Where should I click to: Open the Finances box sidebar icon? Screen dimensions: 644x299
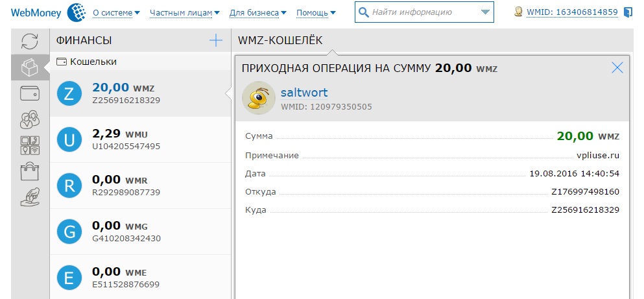click(x=30, y=67)
